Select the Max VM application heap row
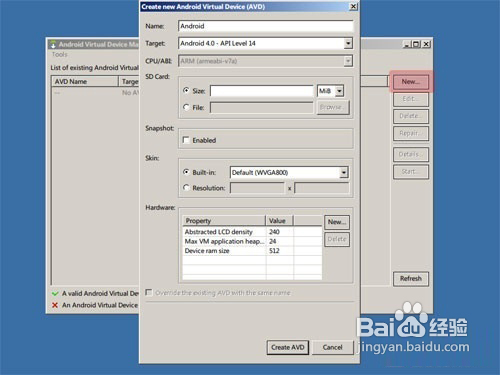This screenshot has width=500, height=375. tap(252, 241)
